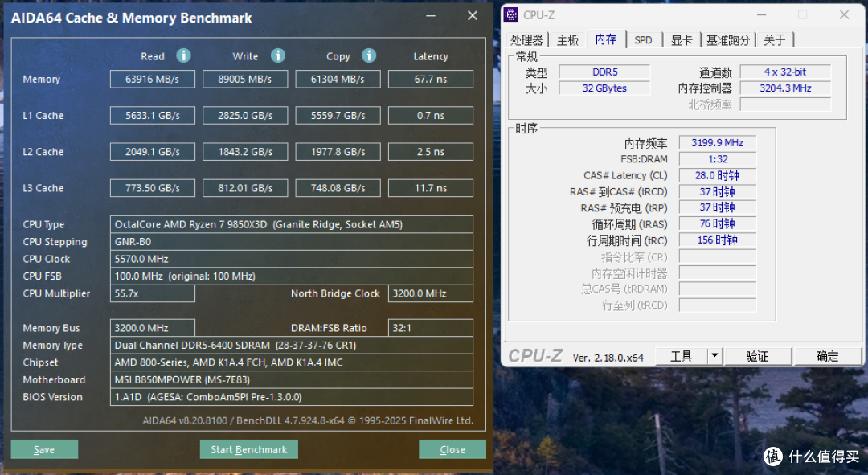Open the SPD tab in CPU-Z
Viewport: 868px width, 475px height.
click(643, 40)
